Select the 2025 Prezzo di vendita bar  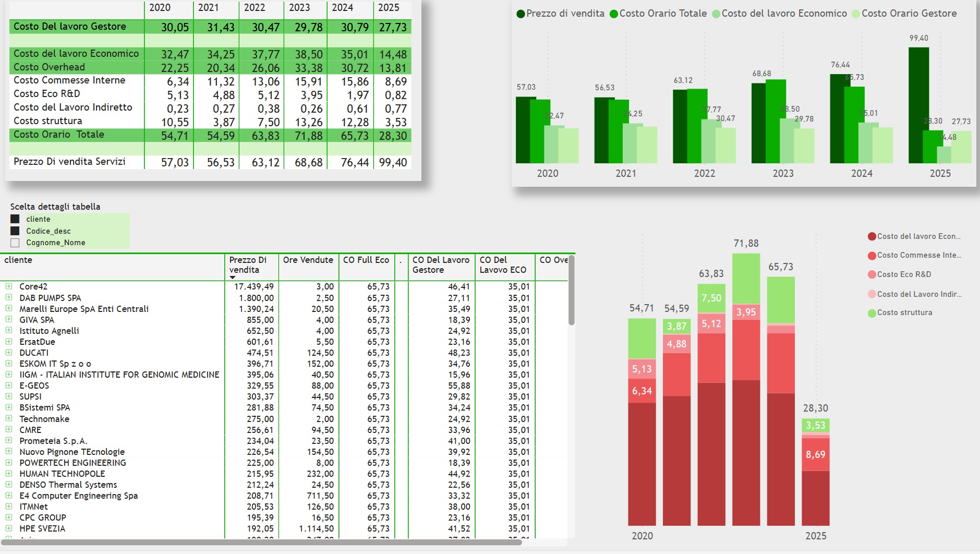pyautogui.click(x=918, y=104)
